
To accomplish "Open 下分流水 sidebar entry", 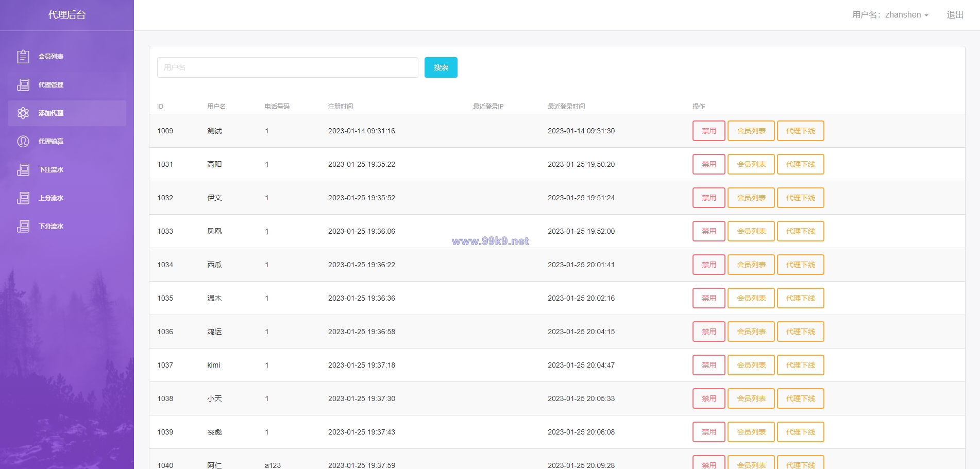I will click(67, 226).
